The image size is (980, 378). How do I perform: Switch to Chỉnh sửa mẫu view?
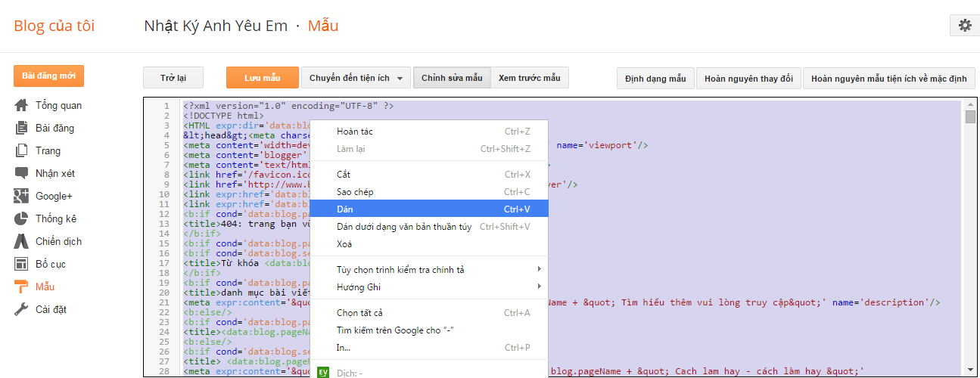tap(452, 78)
